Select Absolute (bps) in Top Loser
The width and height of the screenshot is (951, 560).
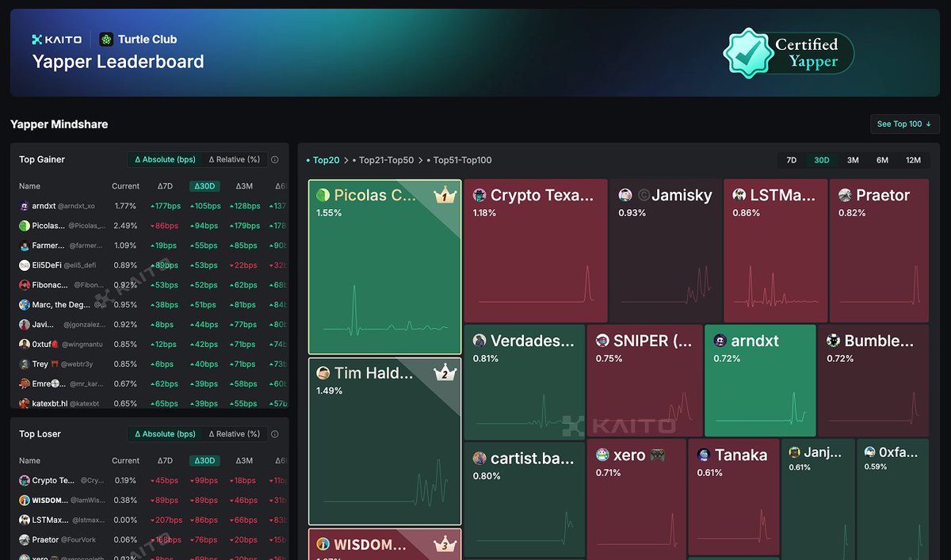pyautogui.click(x=165, y=434)
